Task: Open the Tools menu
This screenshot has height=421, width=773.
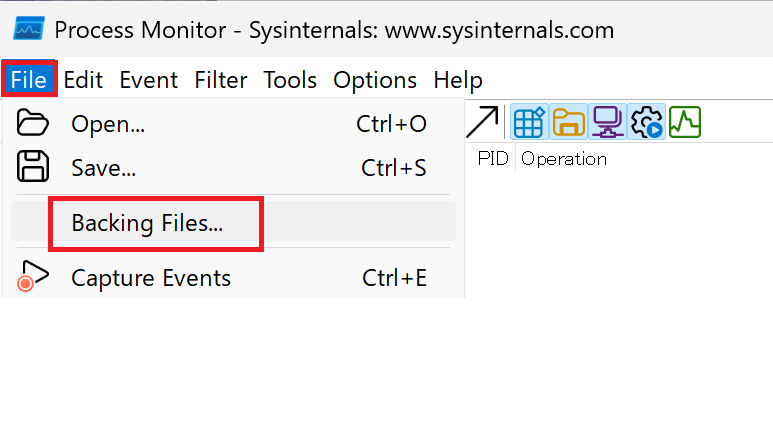Action: [x=290, y=80]
